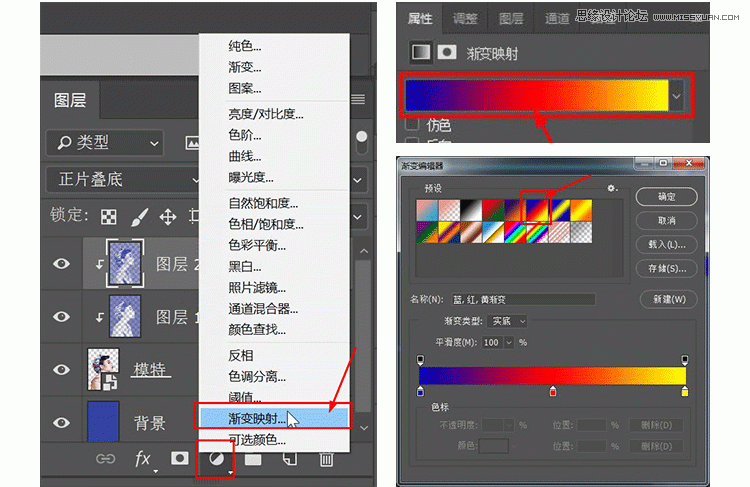This screenshot has height=487, width=750.
Task: Click the 平滑度 100 input field
Action: click(492, 343)
